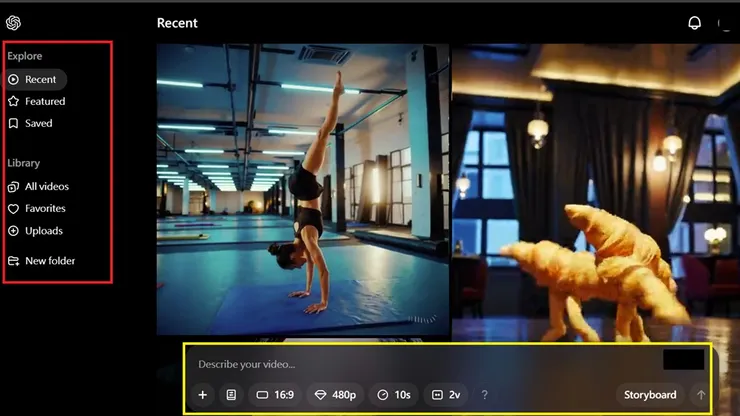Go to Saved videos
The image size is (740, 416).
31,123
